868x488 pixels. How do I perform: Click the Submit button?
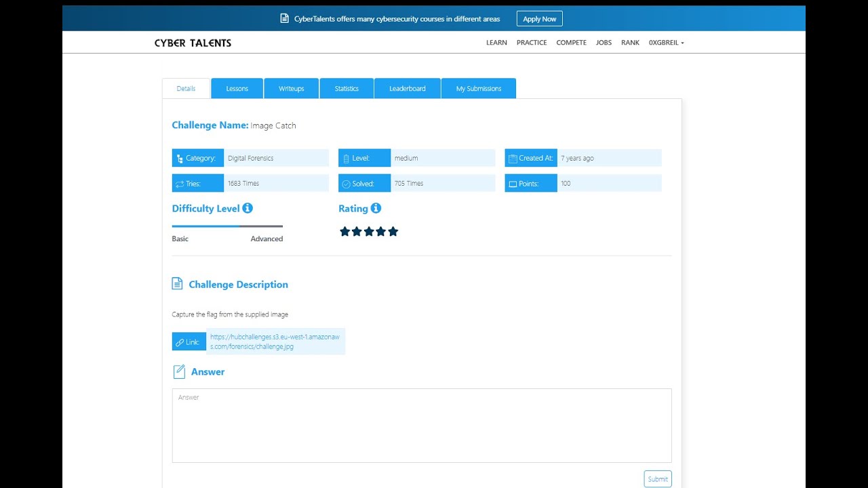tap(658, 479)
